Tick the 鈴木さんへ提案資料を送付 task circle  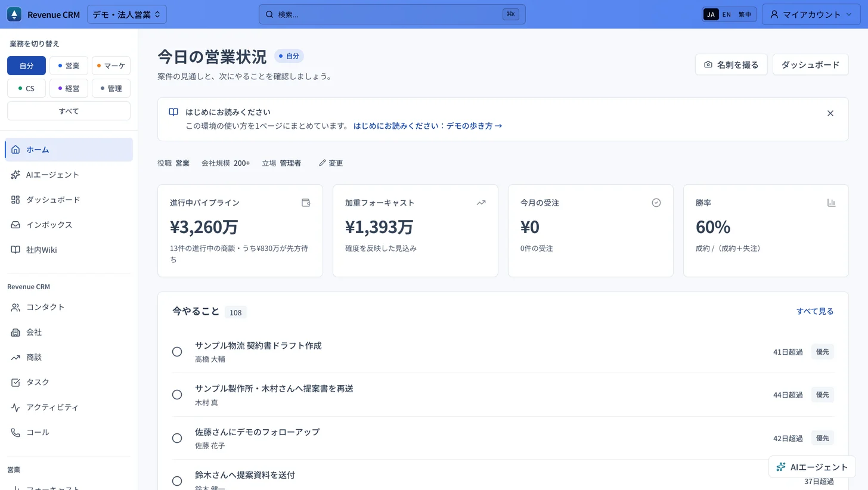tap(177, 481)
